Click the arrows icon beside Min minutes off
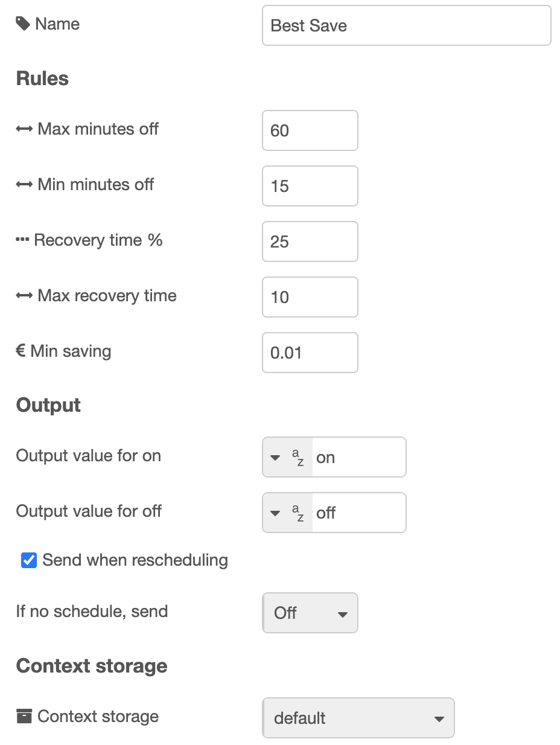The height and width of the screenshot is (745, 560). click(24, 185)
